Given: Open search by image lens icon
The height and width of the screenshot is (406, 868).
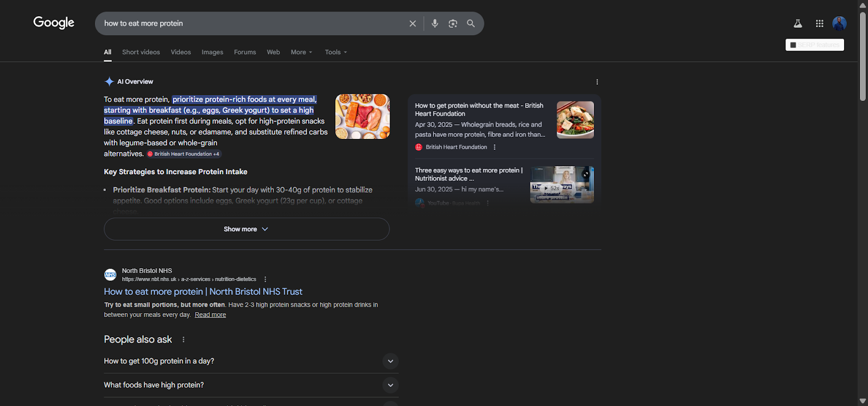Looking at the screenshot, I should tap(453, 23).
